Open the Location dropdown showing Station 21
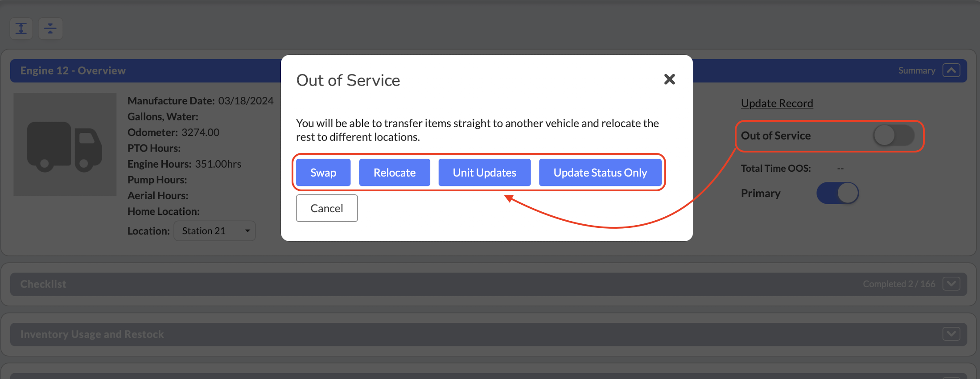 [214, 231]
